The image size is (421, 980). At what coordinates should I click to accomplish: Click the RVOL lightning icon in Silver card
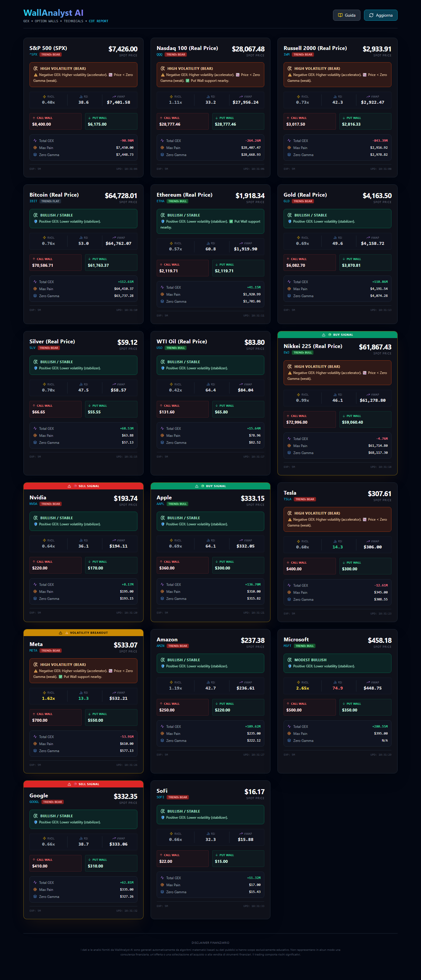44,384
